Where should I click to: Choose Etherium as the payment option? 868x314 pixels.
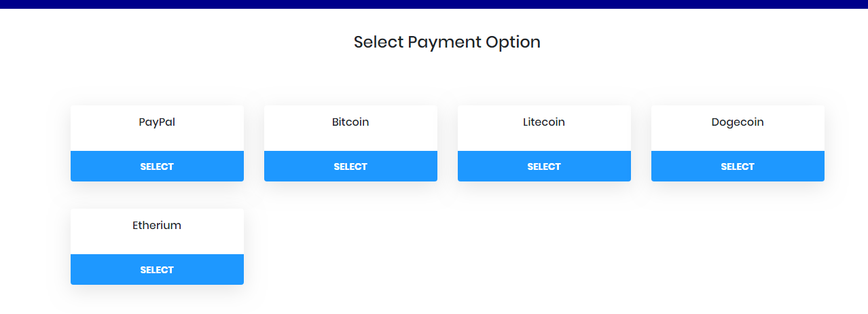[157, 270]
